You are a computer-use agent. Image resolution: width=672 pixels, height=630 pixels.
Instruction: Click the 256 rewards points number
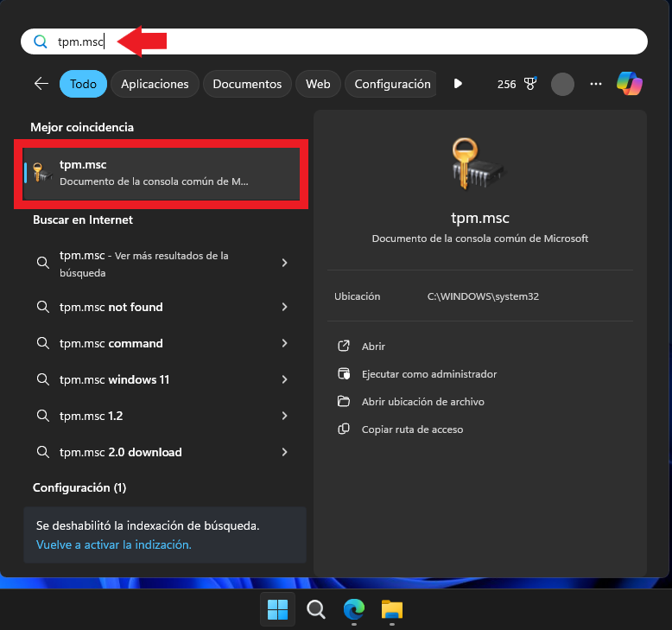(506, 84)
